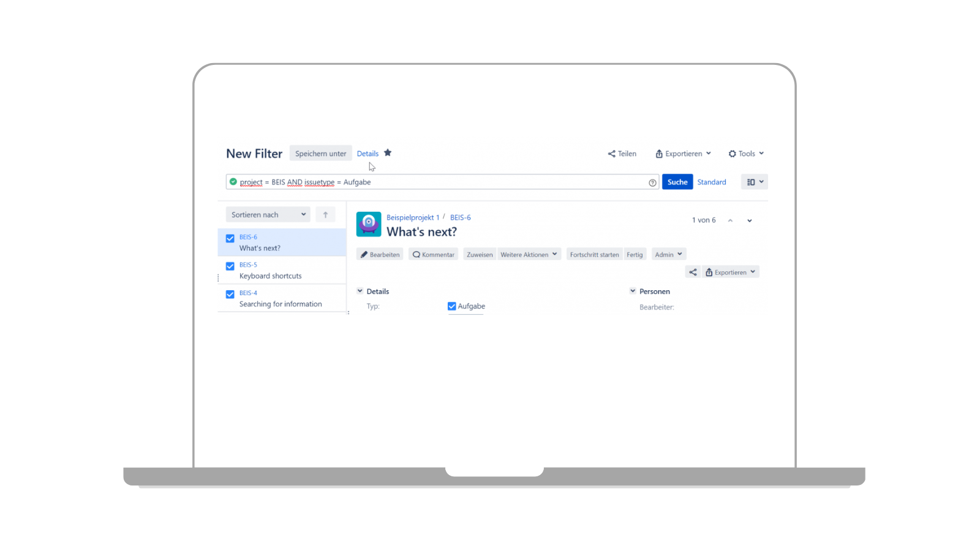Click the share icon next to issue Exportieren

click(x=693, y=271)
